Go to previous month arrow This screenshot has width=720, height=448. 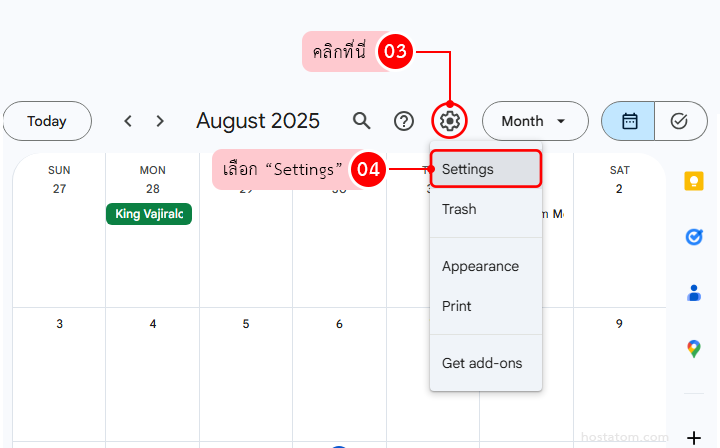coord(128,121)
